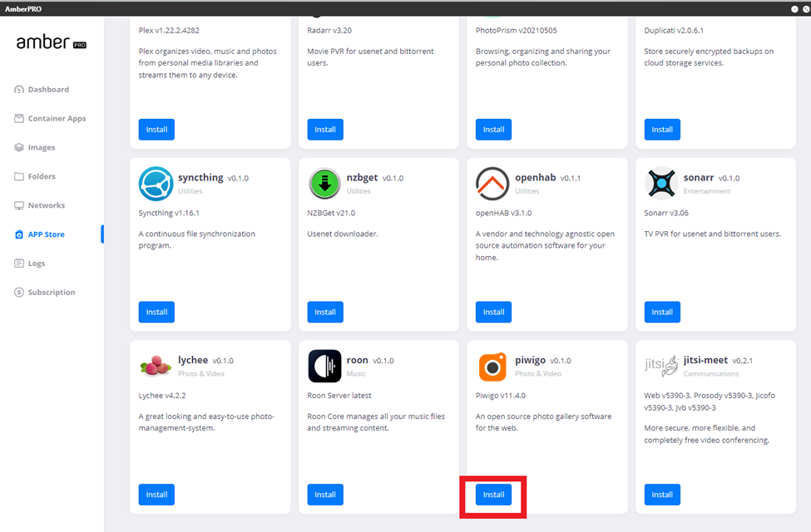Install the sonarr app
Image resolution: width=811 pixels, height=532 pixels.
[662, 312]
